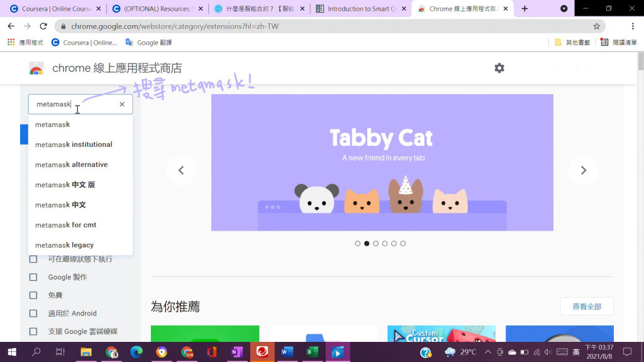644x362 pixels.
Task: Open the Chrome Web Store settings gear
Action: 499,68
